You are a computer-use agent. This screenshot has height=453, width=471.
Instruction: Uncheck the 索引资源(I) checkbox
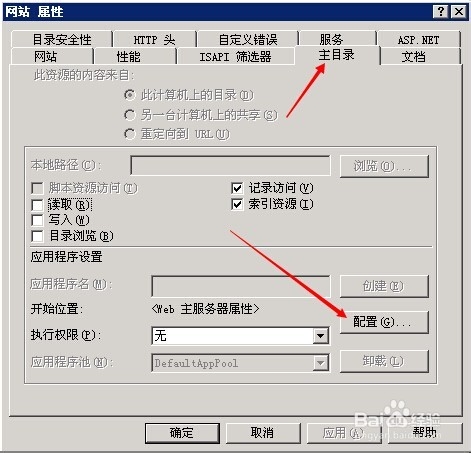coord(237,204)
